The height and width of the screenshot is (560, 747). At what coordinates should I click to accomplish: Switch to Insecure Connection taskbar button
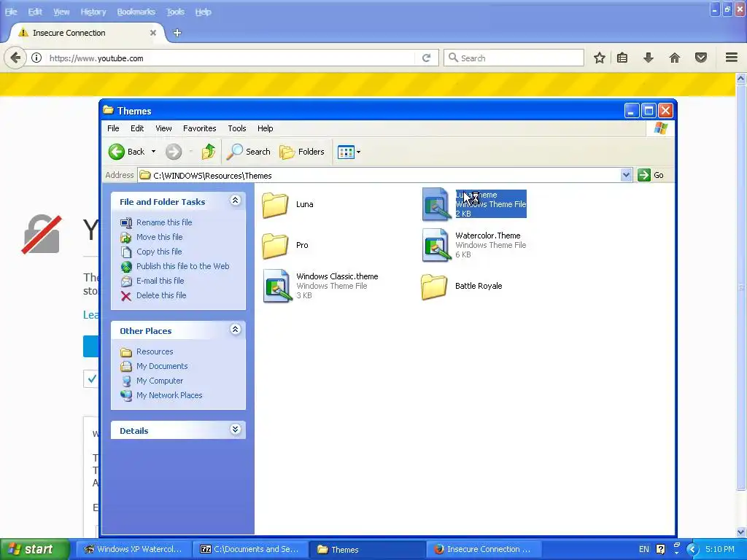[483, 550]
